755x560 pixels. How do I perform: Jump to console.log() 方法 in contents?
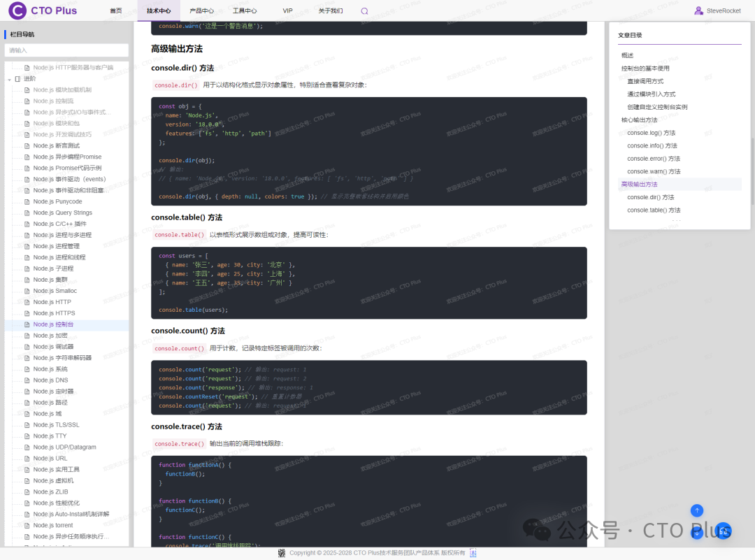652,133
